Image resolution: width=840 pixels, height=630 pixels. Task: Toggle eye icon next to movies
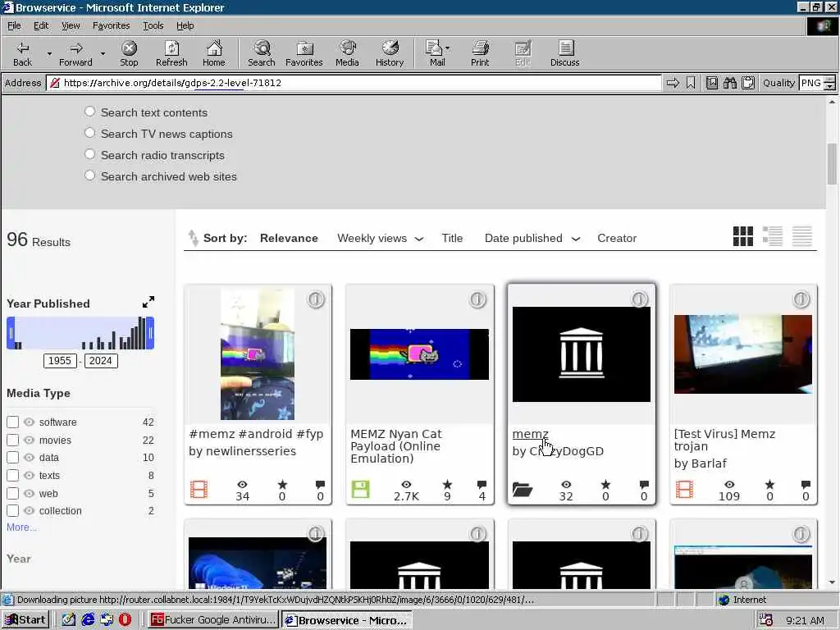[29, 440]
